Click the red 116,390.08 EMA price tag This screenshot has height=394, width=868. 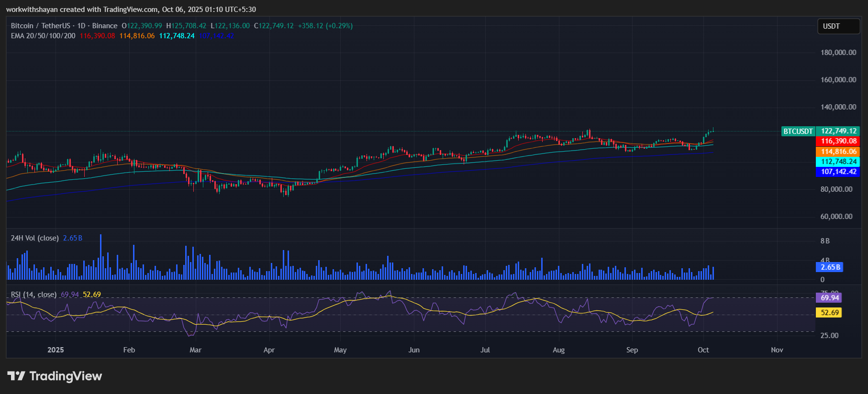point(838,141)
